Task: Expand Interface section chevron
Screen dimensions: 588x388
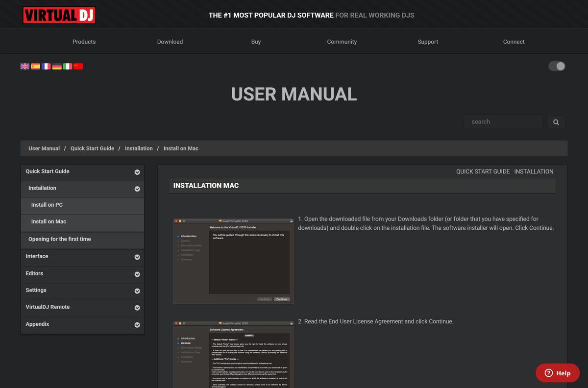Action: tap(137, 257)
